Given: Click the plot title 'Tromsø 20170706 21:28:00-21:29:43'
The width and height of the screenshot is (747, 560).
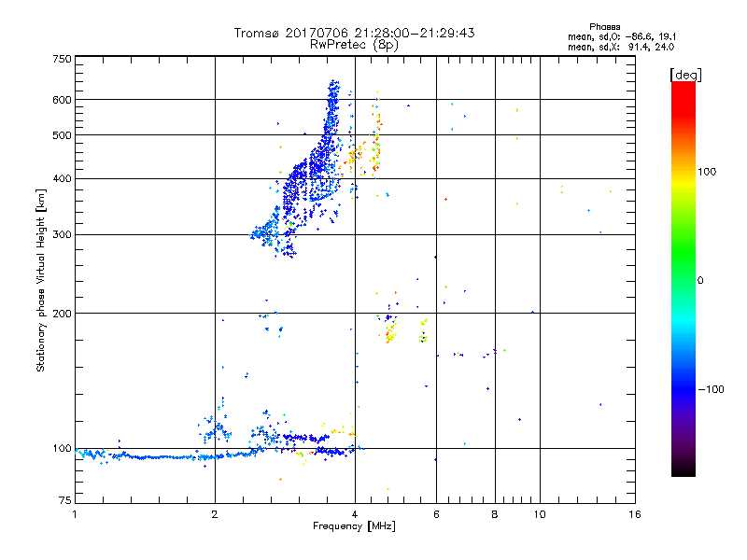Looking at the screenshot, I should 354,33.
